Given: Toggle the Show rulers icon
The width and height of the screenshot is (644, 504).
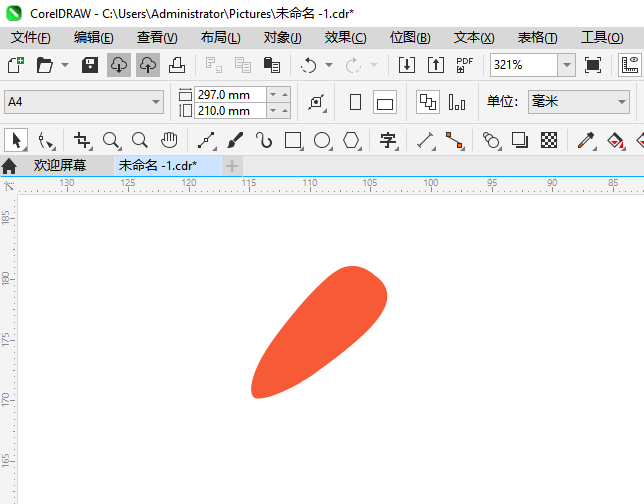Looking at the screenshot, I should 630,65.
